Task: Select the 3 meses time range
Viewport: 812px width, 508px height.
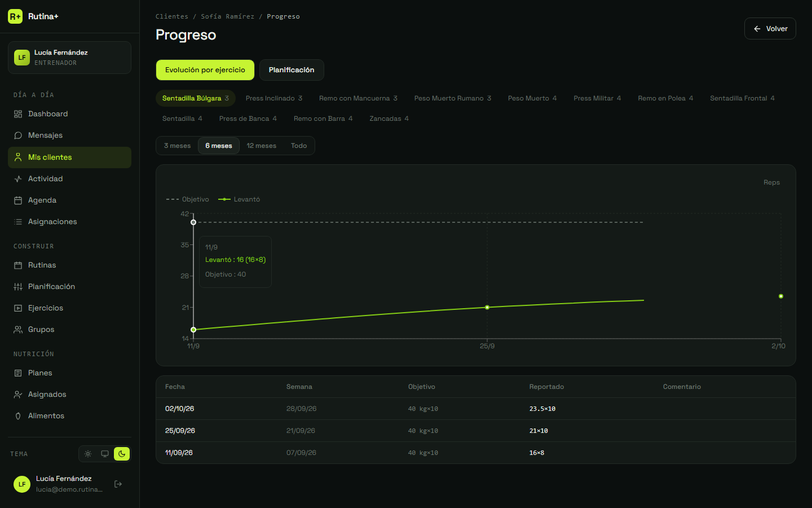Action: click(178, 146)
